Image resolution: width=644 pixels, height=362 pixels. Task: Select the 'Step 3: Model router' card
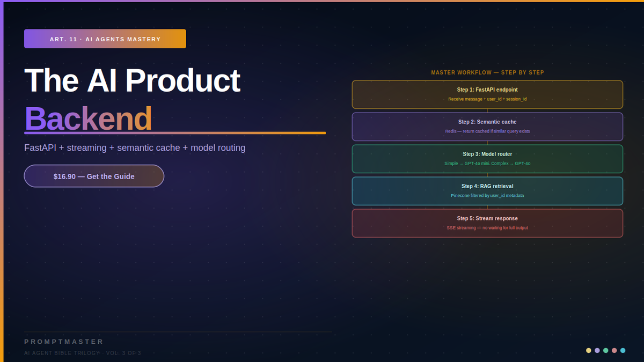pyautogui.click(x=487, y=159)
